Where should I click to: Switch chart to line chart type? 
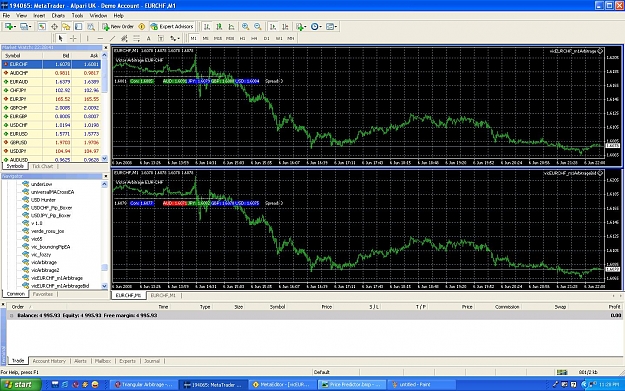[232, 26]
